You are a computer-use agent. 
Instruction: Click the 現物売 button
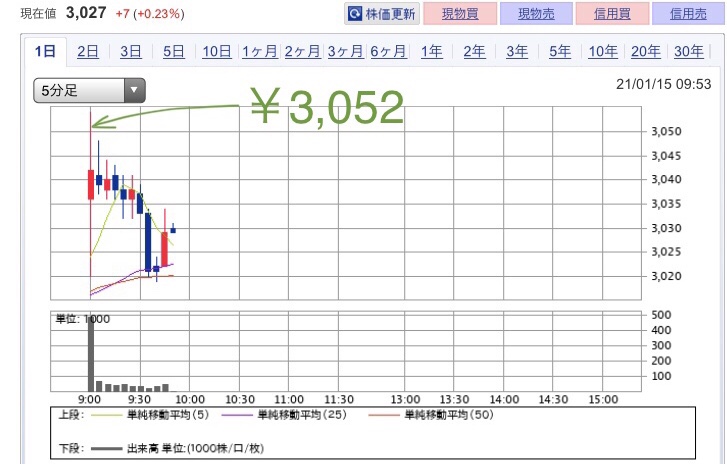[x=536, y=14]
